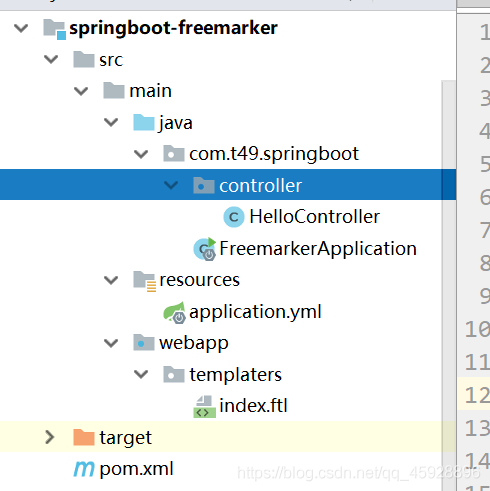Click the webapp folder icon
Screen dimensions: 490x491
[144, 342]
